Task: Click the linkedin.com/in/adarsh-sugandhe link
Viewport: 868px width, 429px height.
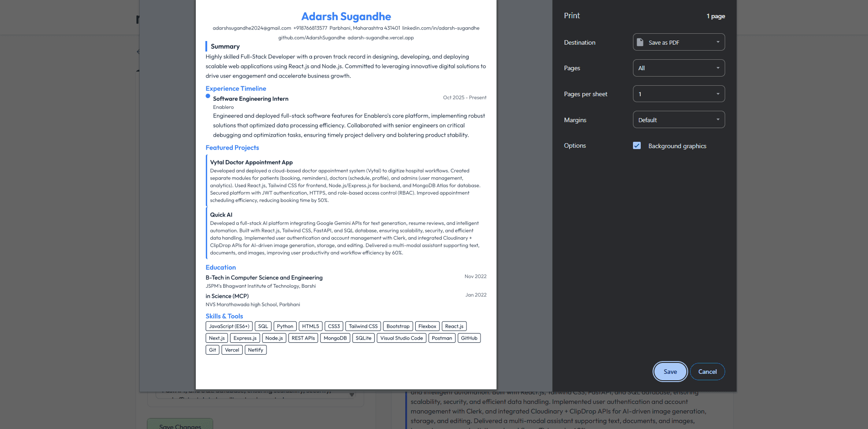Action: pyautogui.click(x=440, y=28)
